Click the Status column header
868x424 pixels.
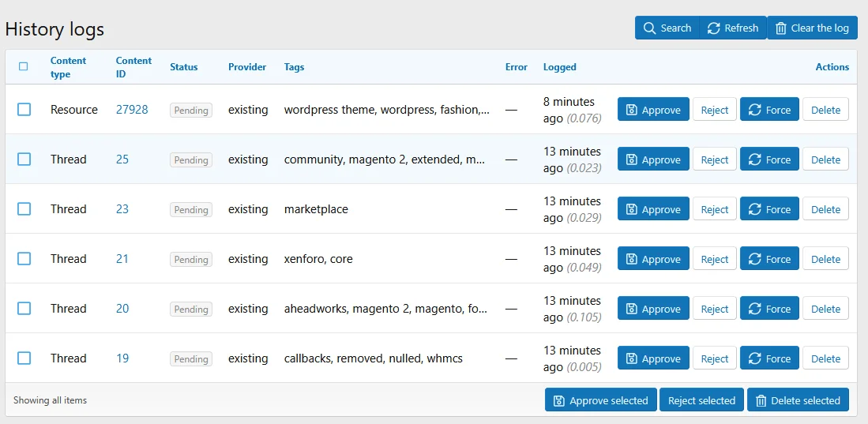click(184, 67)
